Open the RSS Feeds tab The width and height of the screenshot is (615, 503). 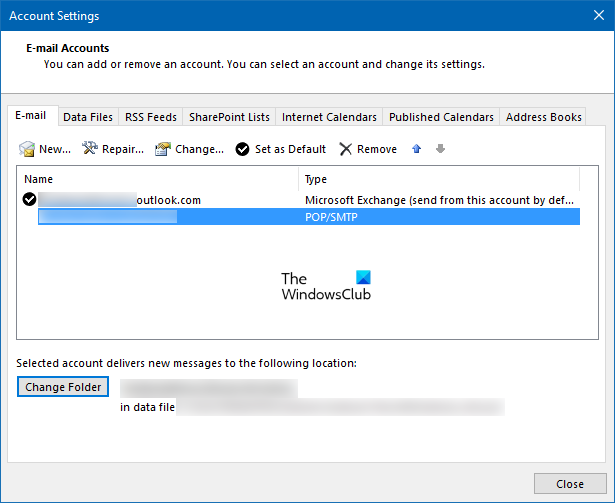tap(151, 117)
